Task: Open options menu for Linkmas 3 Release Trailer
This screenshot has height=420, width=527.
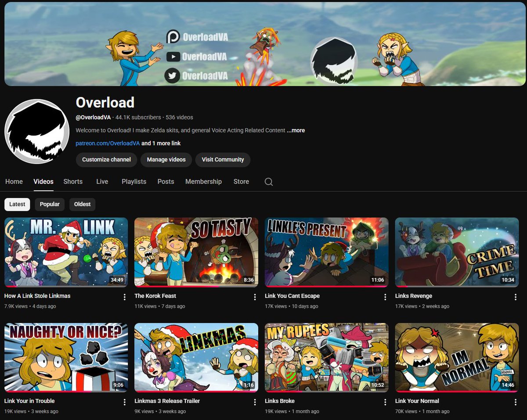Action: pyautogui.click(x=255, y=402)
